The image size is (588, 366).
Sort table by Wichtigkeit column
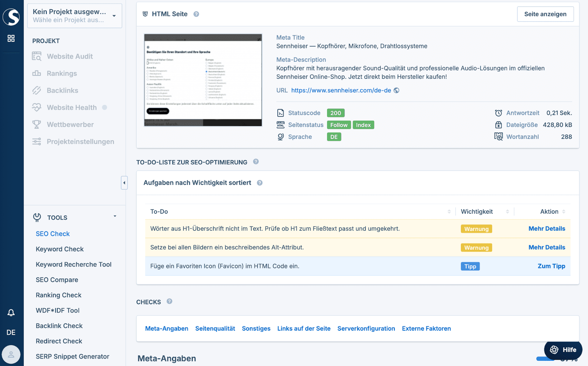[507, 212]
